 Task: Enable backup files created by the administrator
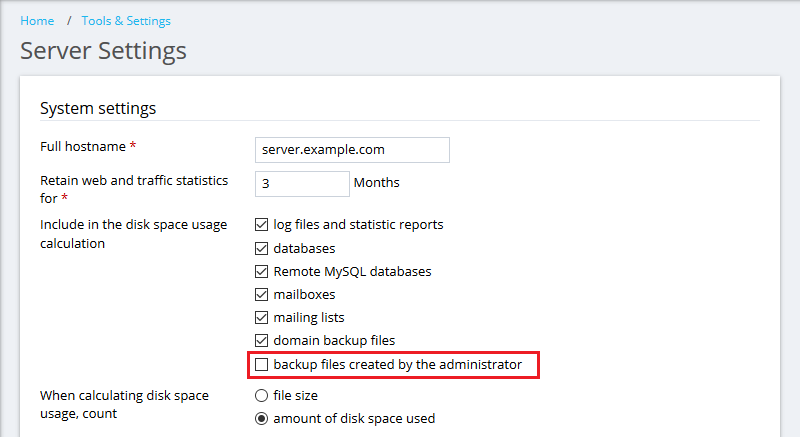point(261,364)
